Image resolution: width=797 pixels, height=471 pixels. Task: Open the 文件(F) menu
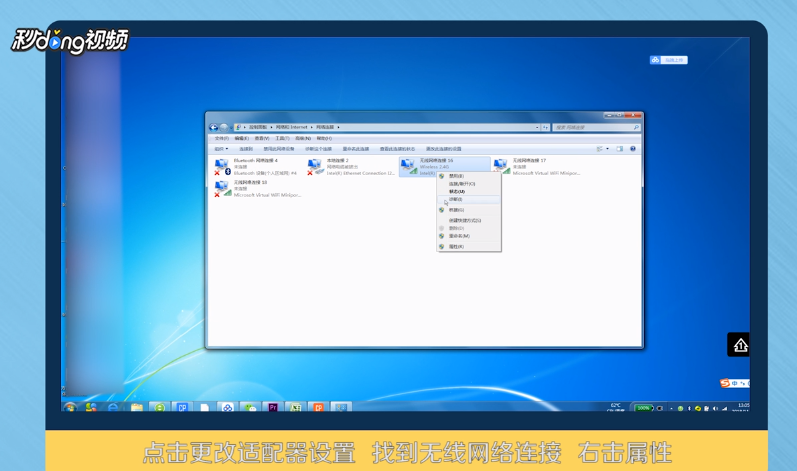pyautogui.click(x=222, y=138)
